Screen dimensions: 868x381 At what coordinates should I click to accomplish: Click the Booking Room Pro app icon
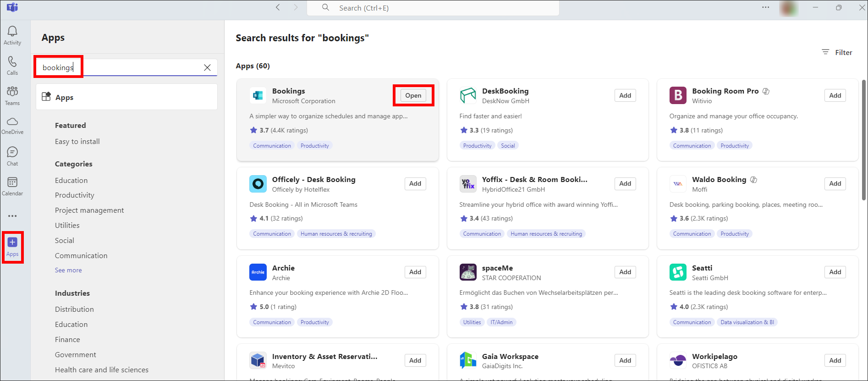click(x=678, y=95)
